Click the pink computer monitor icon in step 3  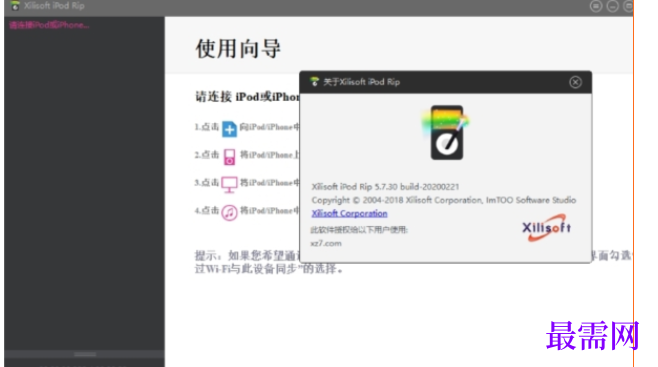(229, 185)
